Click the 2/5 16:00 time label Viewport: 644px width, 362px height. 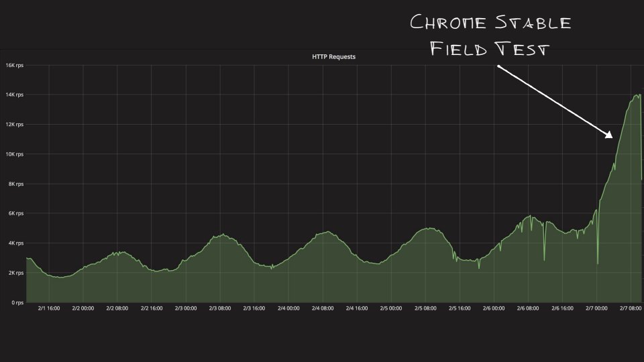(459, 308)
